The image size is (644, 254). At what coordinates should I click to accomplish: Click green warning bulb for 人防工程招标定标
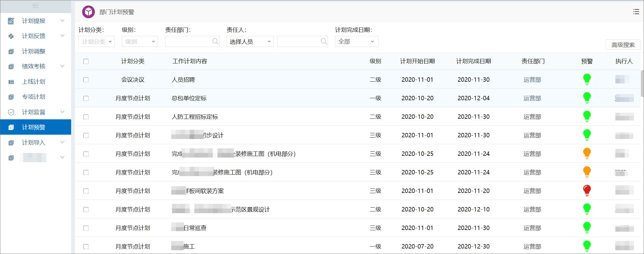(587, 116)
